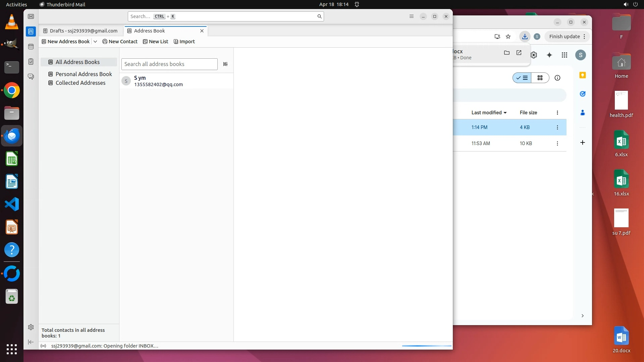Switch Drive to list layout
The height and width of the screenshot is (362, 644).
[x=522, y=78]
